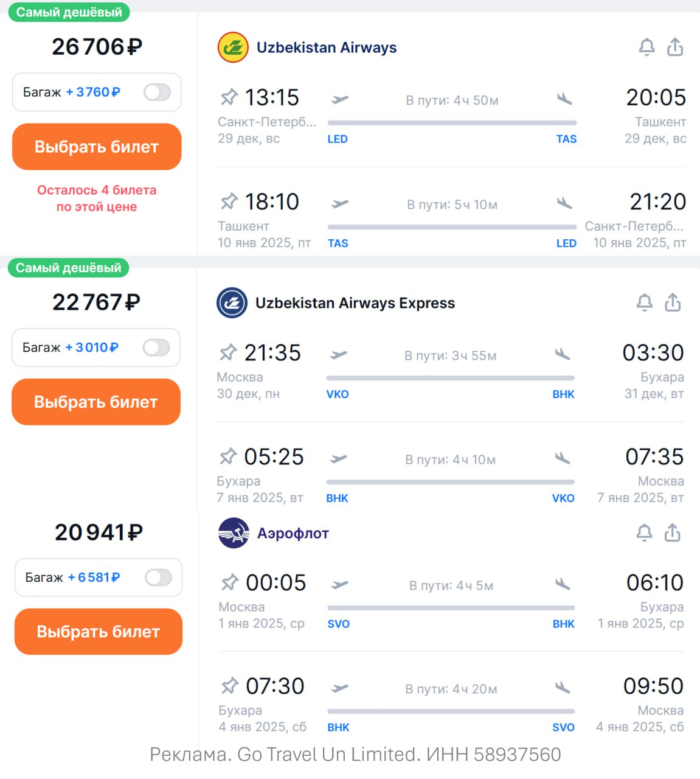This screenshot has height=779, width=700.
Task: Click the Аэрофлот airline logo
Action: 234,533
